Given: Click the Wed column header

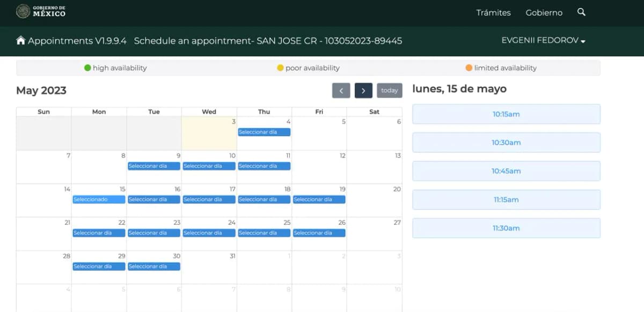Looking at the screenshot, I should coord(209,112).
